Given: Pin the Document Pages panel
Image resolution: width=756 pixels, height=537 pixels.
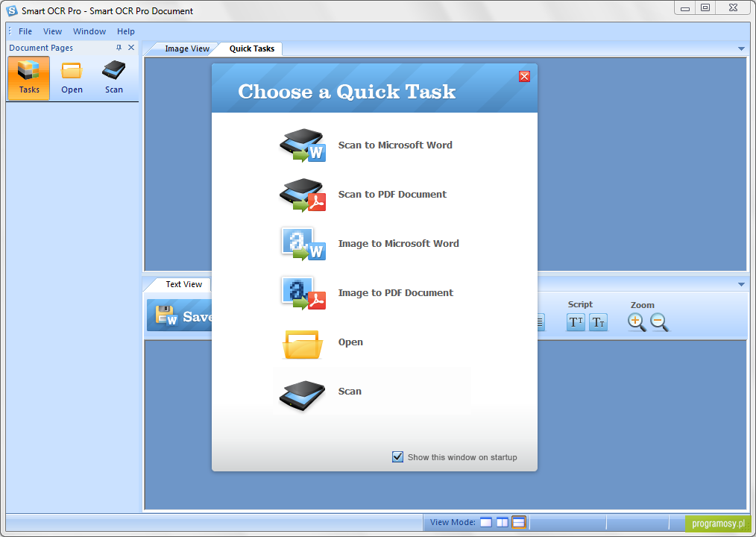Looking at the screenshot, I should pyautogui.click(x=119, y=47).
